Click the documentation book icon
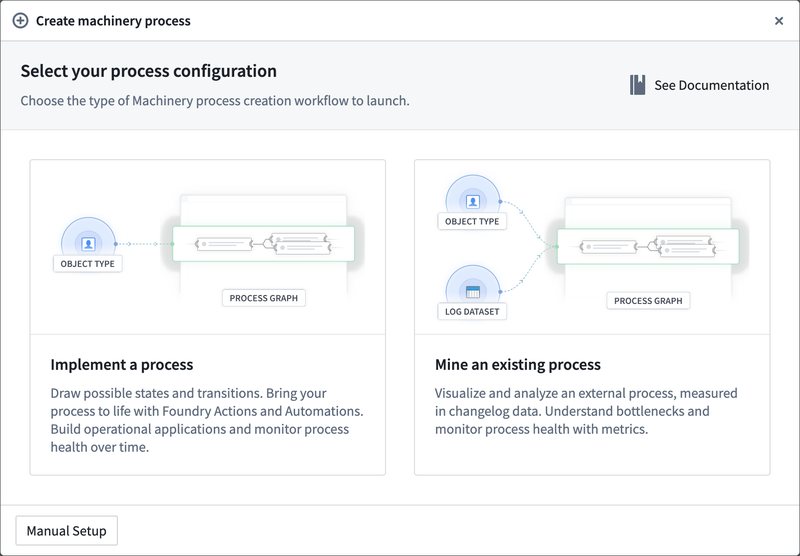Image resolution: width=800 pixels, height=556 pixels. [x=637, y=85]
